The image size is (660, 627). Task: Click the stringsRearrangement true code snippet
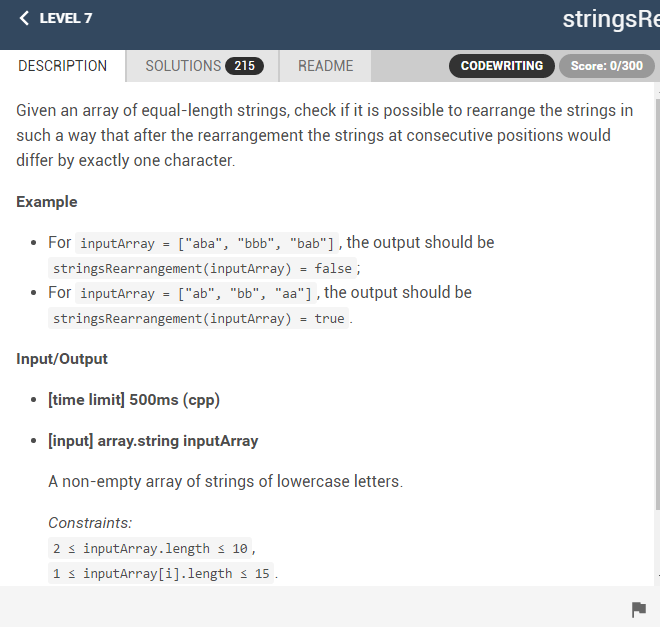[198, 319]
